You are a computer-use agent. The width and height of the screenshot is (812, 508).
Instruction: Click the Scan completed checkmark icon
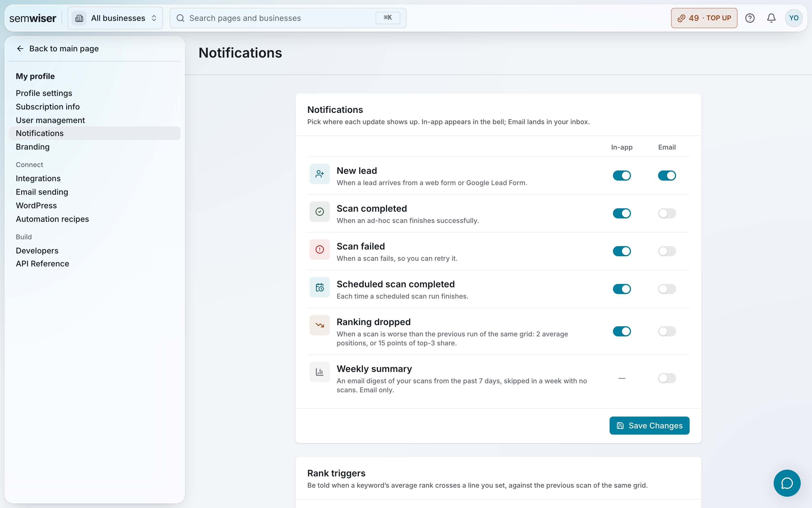319,212
